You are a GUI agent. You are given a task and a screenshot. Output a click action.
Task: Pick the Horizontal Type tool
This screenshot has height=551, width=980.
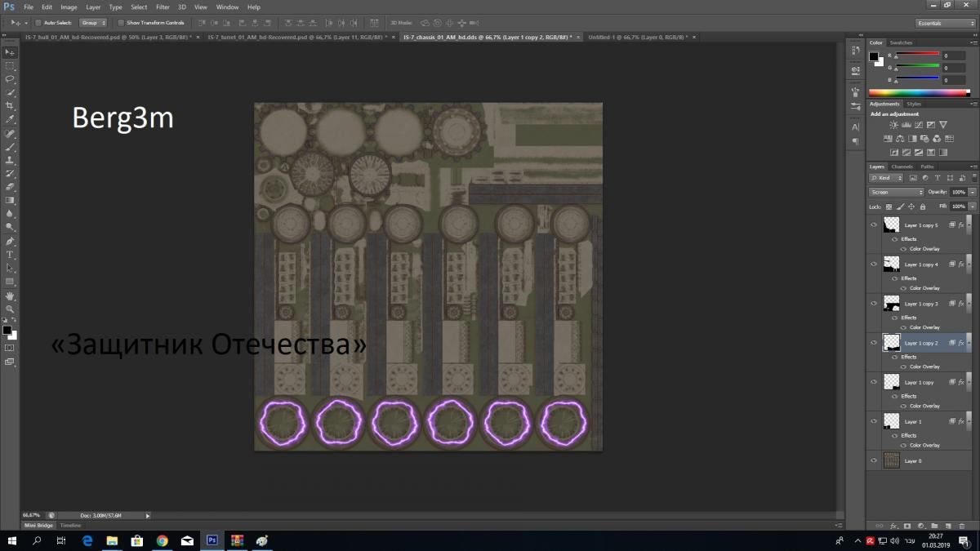pos(11,255)
